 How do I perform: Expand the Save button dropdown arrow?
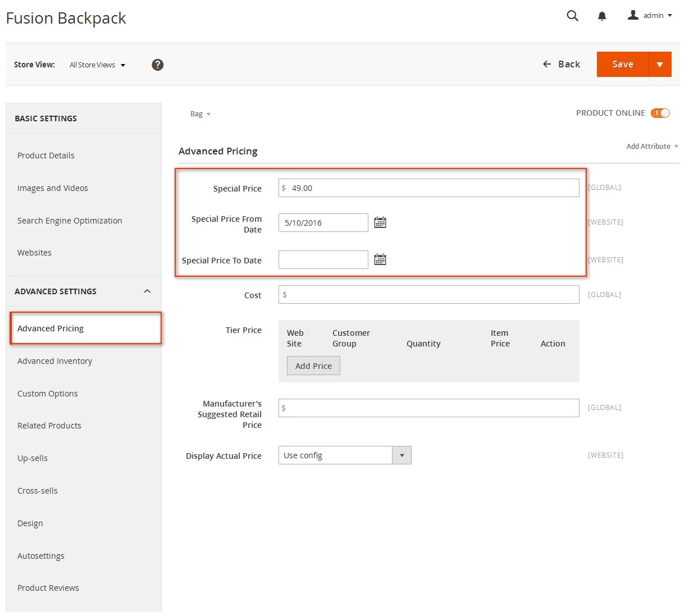pyautogui.click(x=660, y=64)
